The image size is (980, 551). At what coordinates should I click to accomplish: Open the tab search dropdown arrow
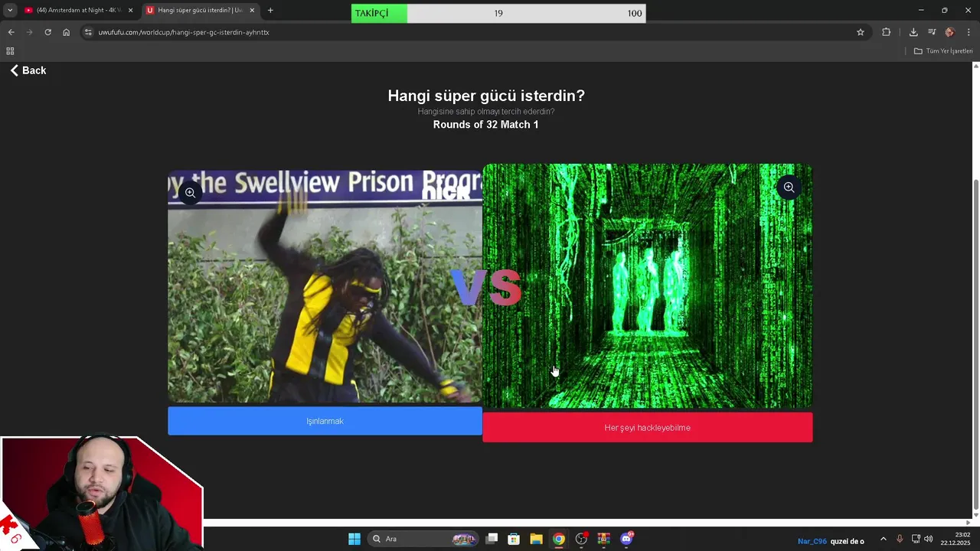[x=10, y=11]
